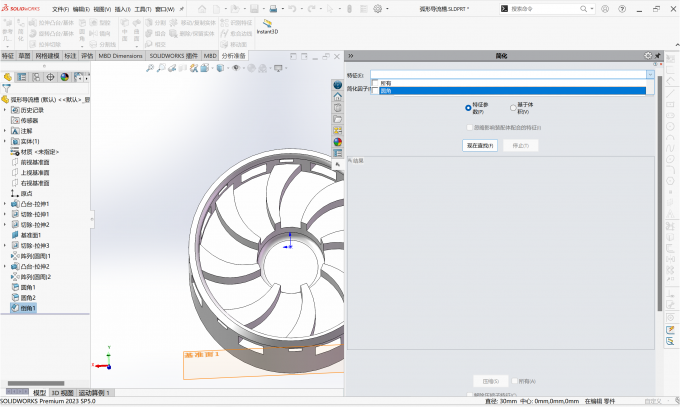Expand the 实体(1) tree node
This screenshot has height=407, width=680.
point(5,141)
